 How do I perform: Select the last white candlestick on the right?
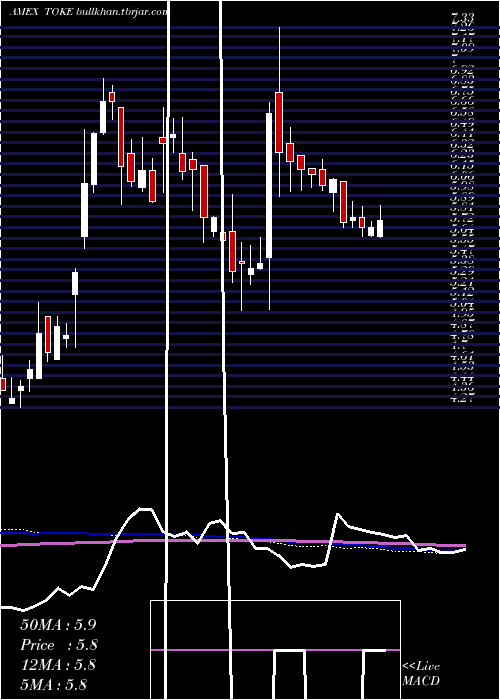coord(380,221)
